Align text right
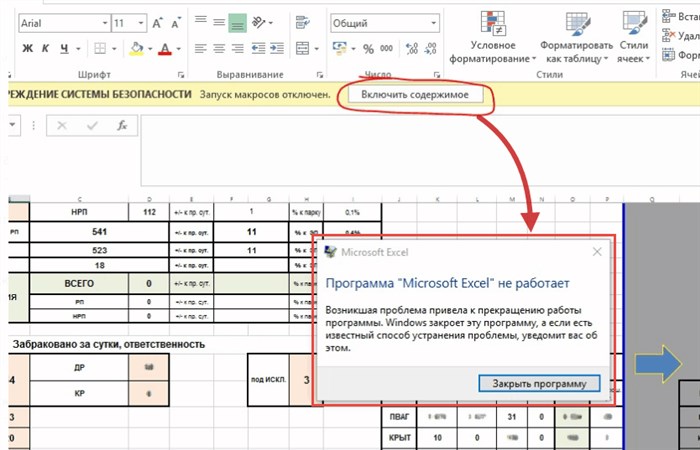 pyautogui.click(x=238, y=48)
